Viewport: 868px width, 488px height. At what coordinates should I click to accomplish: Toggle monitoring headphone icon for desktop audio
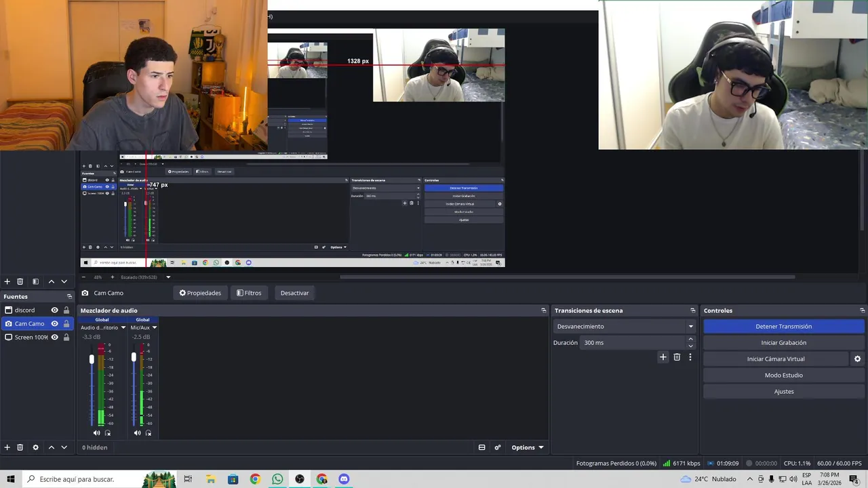pos(107,433)
